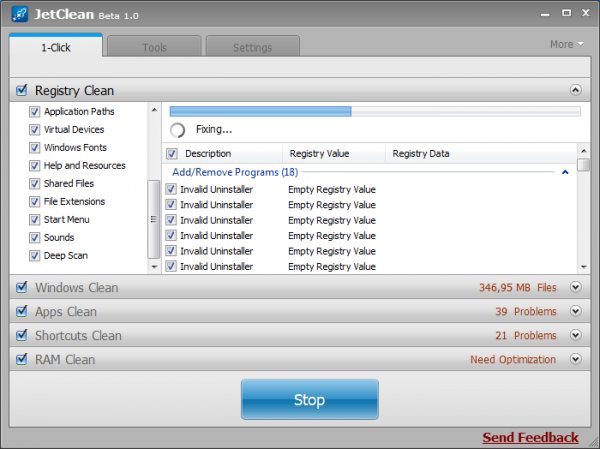Viewport: 600px width, 449px height.
Task: Uncheck Help and Resources option
Action: coord(34,166)
